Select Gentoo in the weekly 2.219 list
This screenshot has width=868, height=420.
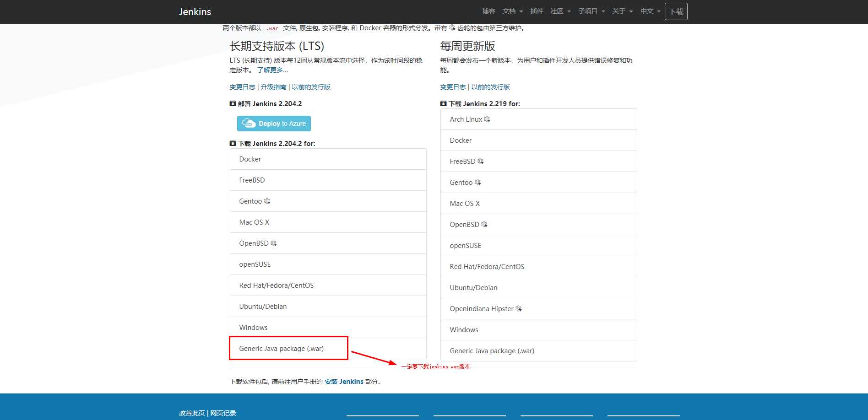[538, 183]
